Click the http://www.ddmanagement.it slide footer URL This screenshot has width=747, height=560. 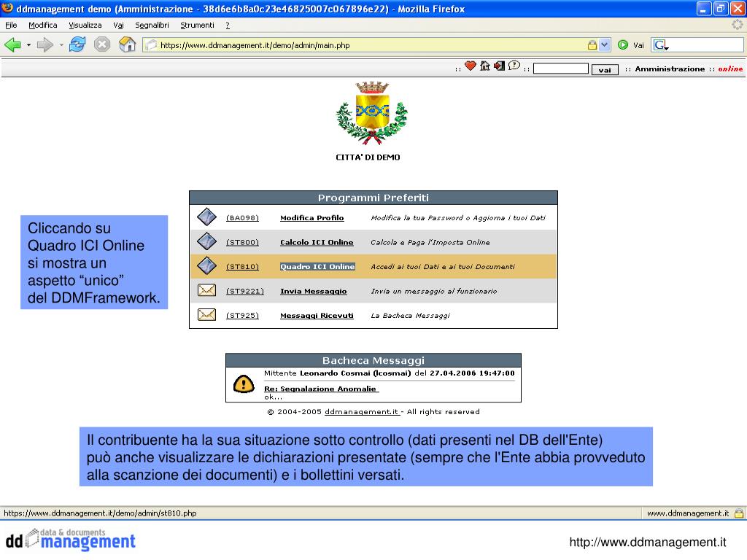648,542
